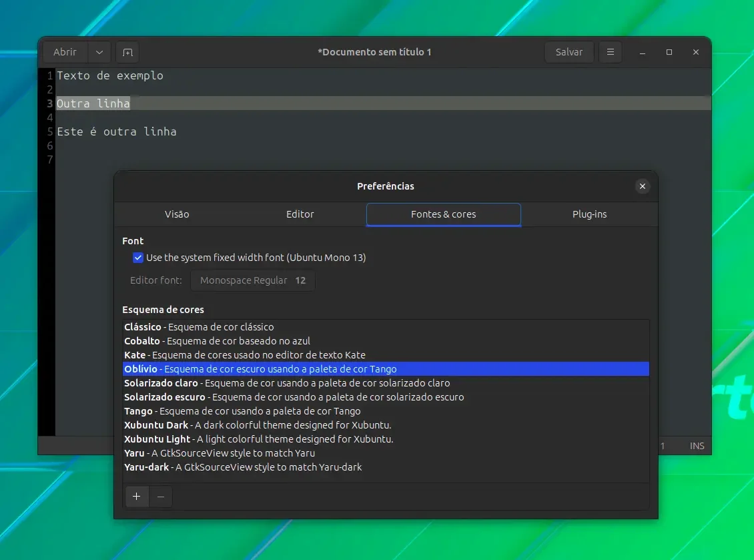Minimize the gedit window
754x560 pixels.
[643, 52]
